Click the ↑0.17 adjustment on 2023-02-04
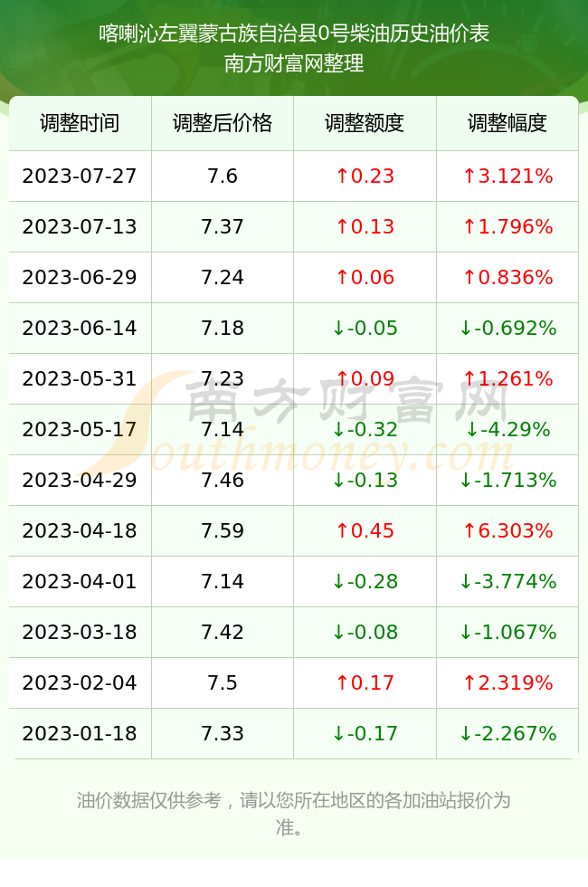This screenshot has width=588, height=887. click(x=365, y=682)
